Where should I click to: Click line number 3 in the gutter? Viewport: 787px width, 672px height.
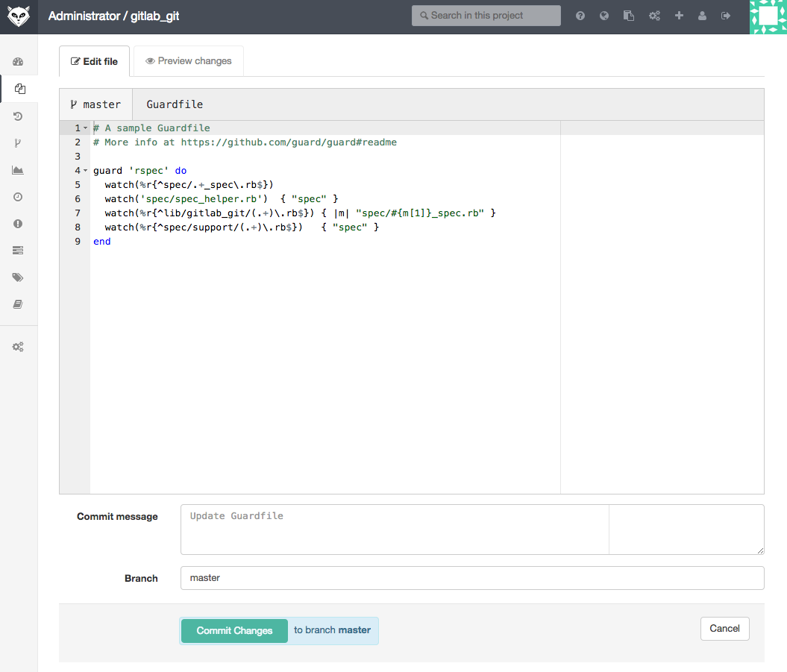(x=78, y=156)
